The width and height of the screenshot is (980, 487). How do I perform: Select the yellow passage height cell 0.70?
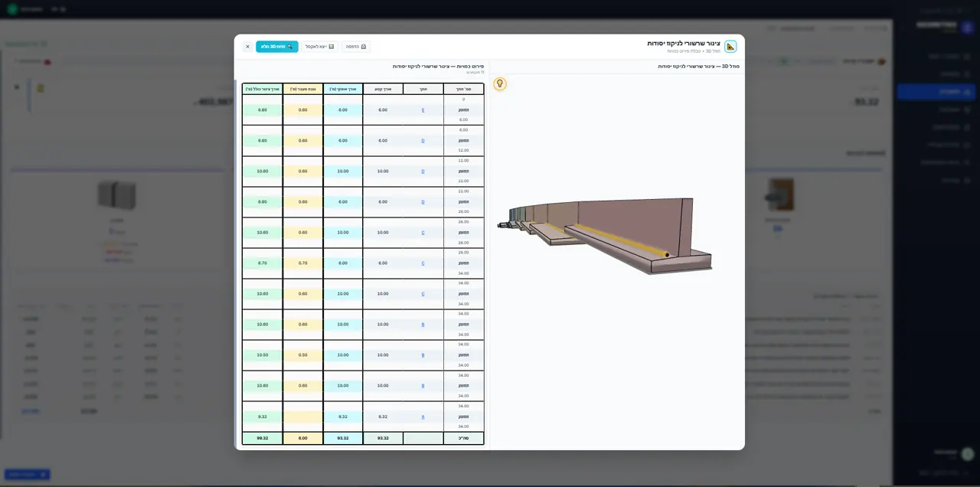(303, 263)
